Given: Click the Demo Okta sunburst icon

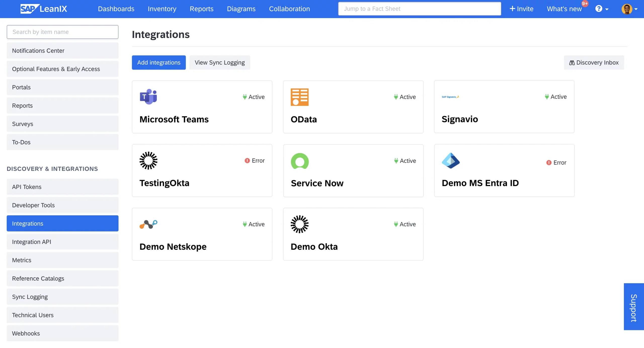Looking at the screenshot, I should click(x=299, y=224).
